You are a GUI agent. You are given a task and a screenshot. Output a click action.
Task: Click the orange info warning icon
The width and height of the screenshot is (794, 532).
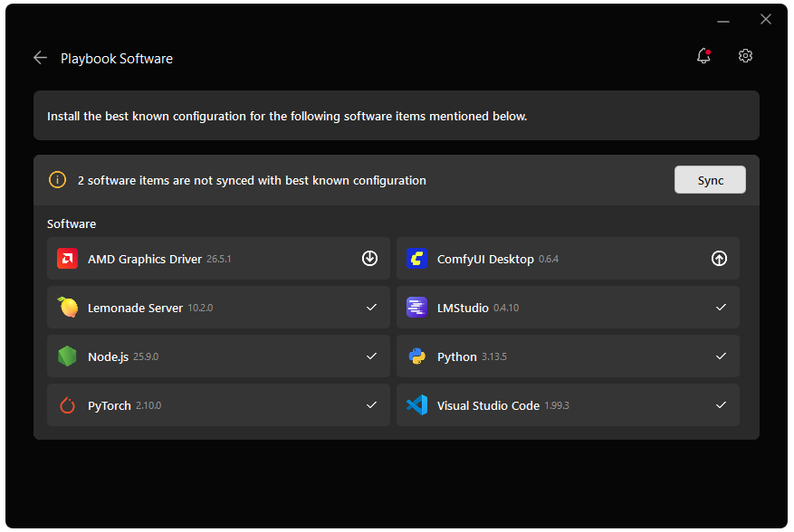click(x=57, y=180)
